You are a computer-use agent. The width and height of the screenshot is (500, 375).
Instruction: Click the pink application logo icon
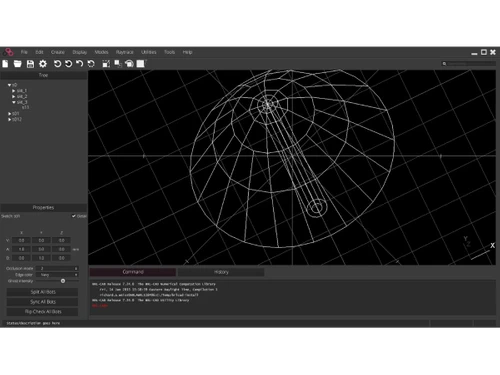[x=9, y=52]
